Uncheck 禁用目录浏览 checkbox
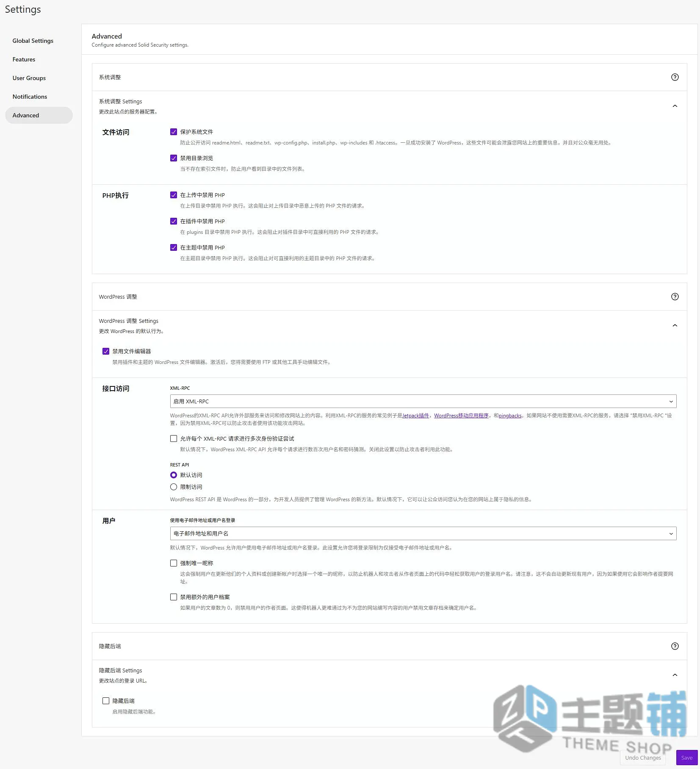The width and height of the screenshot is (700, 769). [x=174, y=158]
